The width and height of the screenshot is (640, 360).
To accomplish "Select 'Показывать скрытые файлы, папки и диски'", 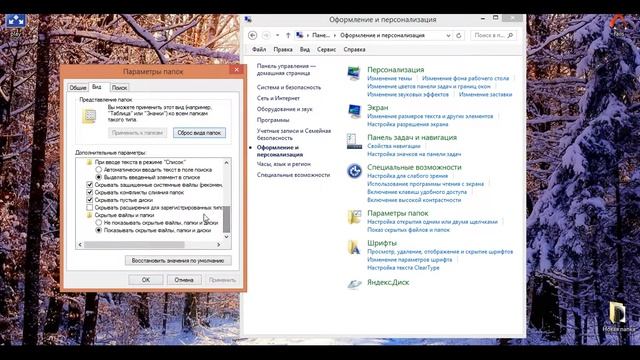I will tap(98, 230).
